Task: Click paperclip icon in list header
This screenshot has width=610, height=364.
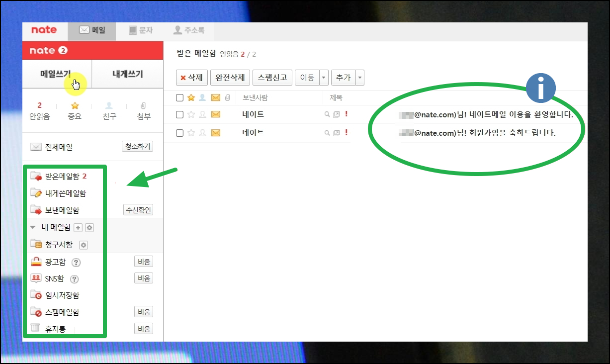Action: pyautogui.click(x=227, y=97)
